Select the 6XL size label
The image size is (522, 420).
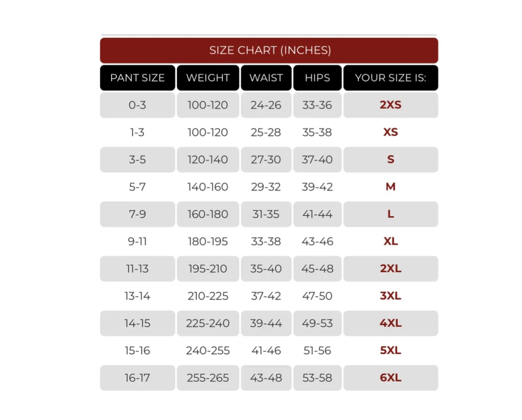point(390,378)
